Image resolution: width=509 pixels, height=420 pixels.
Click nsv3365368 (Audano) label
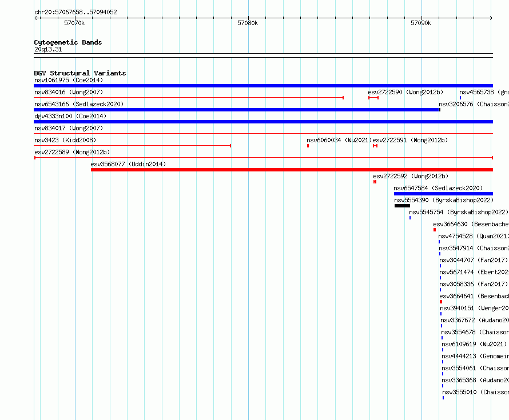pyautogui.click(x=476, y=380)
